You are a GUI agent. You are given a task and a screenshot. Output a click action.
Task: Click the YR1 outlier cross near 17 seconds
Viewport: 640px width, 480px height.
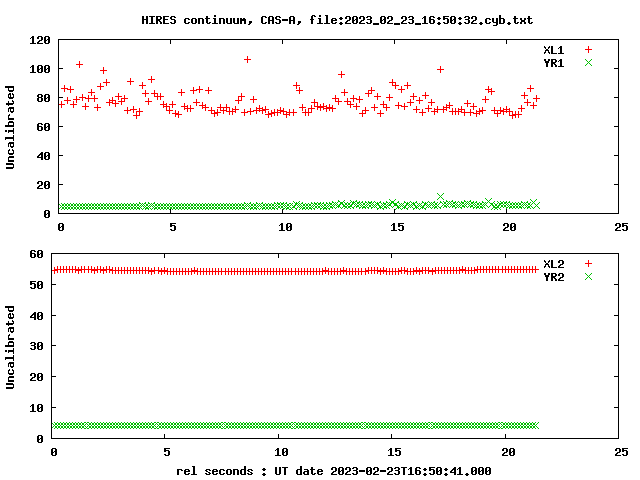(440, 197)
